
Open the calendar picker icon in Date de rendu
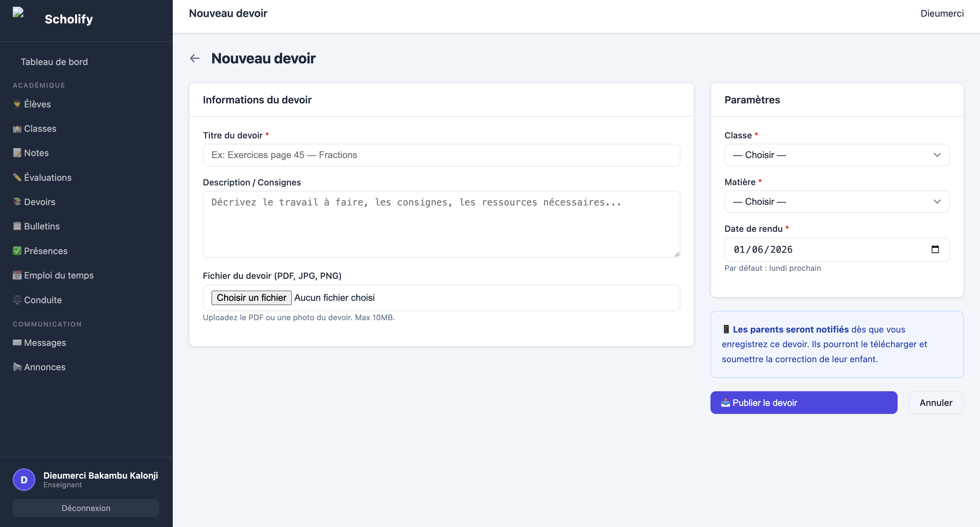click(x=935, y=249)
